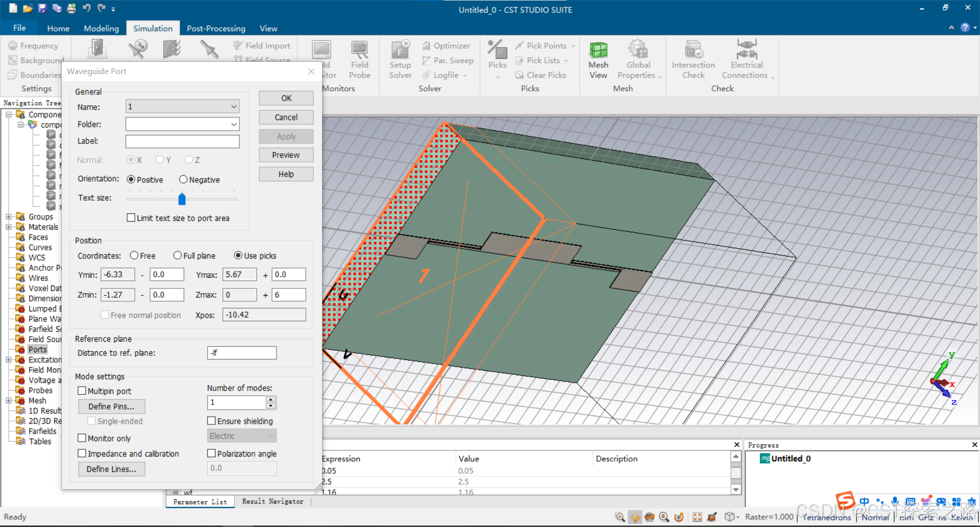Switch to Mesh View
The width and height of the screenshot is (980, 527).
coord(598,60)
